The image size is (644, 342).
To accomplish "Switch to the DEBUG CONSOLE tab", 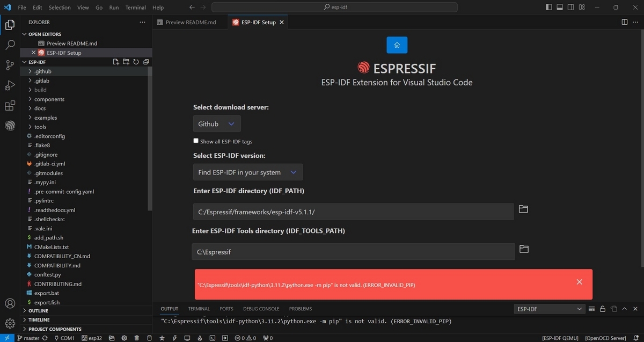I will (261, 309).
